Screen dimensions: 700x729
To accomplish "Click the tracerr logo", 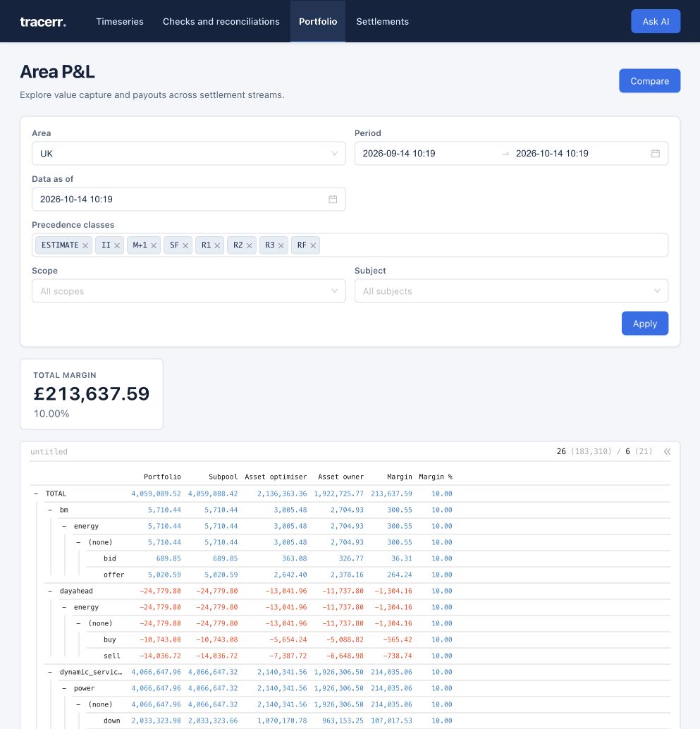I will click(43, 21).
